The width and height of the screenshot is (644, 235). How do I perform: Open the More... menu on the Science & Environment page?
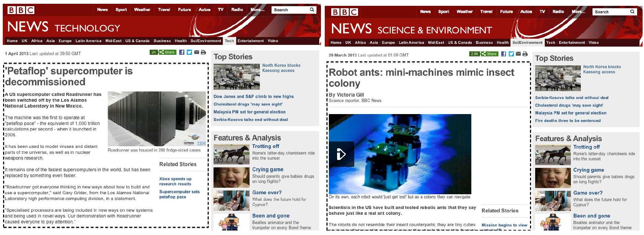(x=578, y=12)
